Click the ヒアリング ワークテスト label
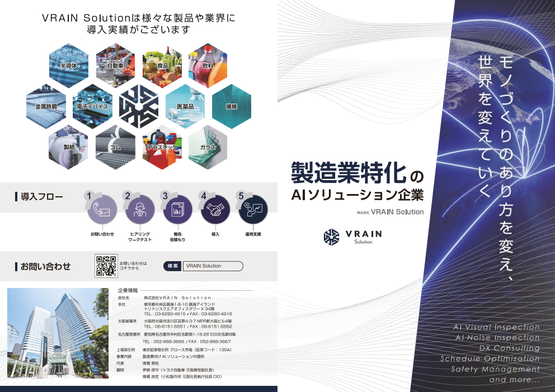Image resolution: width=555 pixels, height=392 pixels. click(x=140, y=237)
